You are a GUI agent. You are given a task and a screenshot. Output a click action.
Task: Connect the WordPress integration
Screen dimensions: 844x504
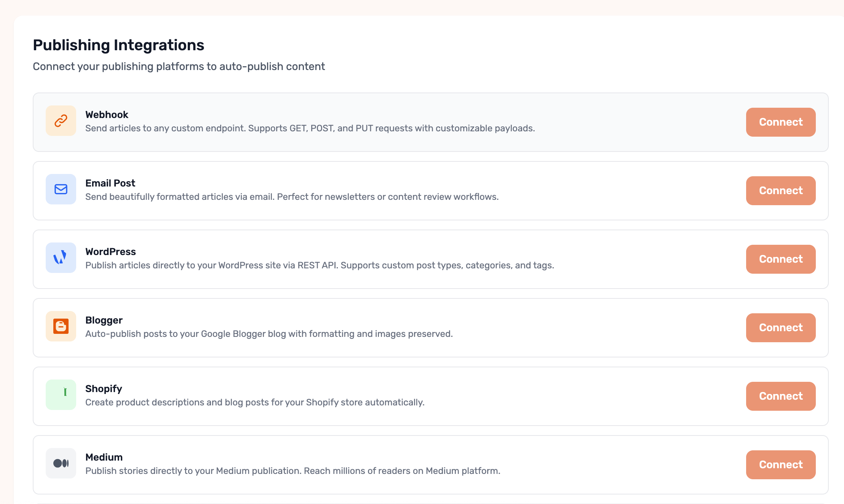781,259
